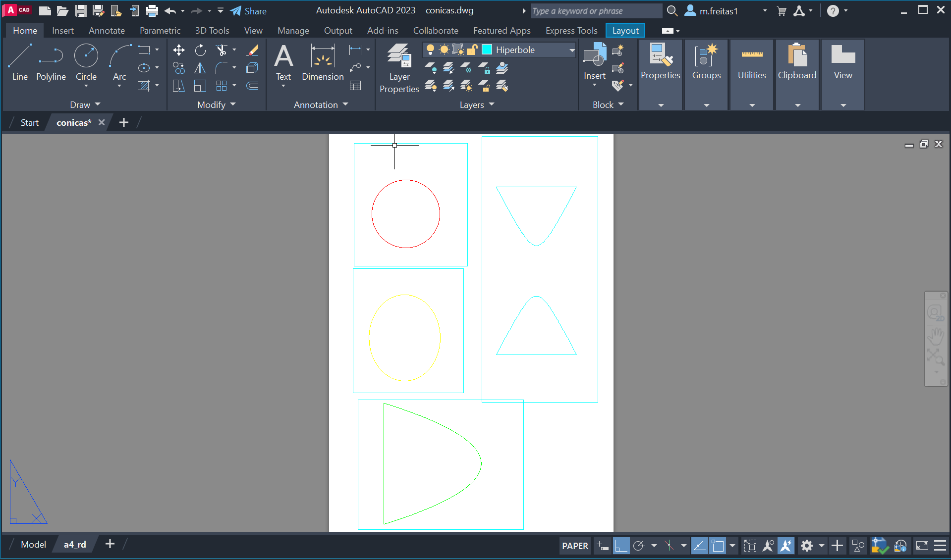951x560 pixels.
Task: Select the Move tool in Modify panel
Action: tap(178, 50)
